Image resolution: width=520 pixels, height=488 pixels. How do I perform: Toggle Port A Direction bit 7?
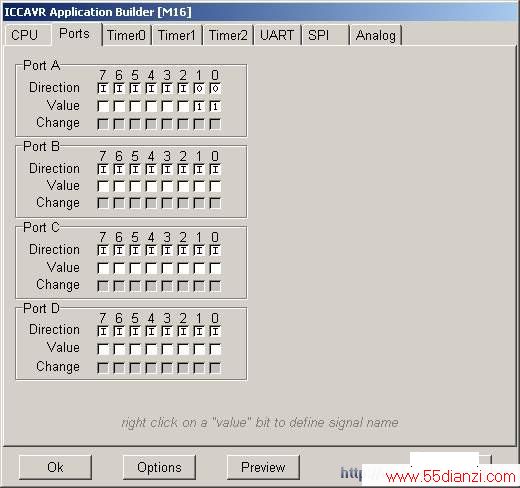click(x=103, y=89)
